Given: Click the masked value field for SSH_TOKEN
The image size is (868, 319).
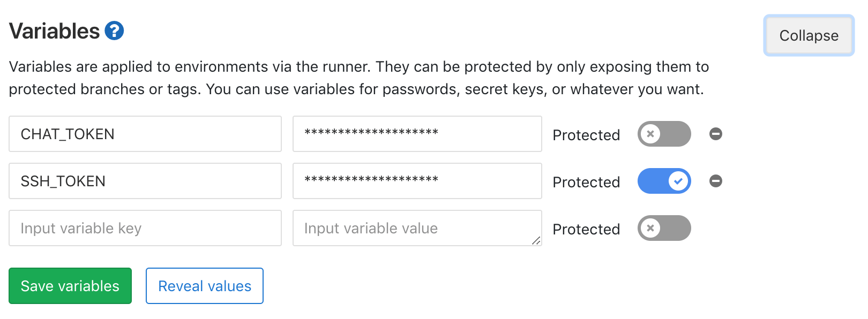Looking at the screenshot, I should point(417,181).
